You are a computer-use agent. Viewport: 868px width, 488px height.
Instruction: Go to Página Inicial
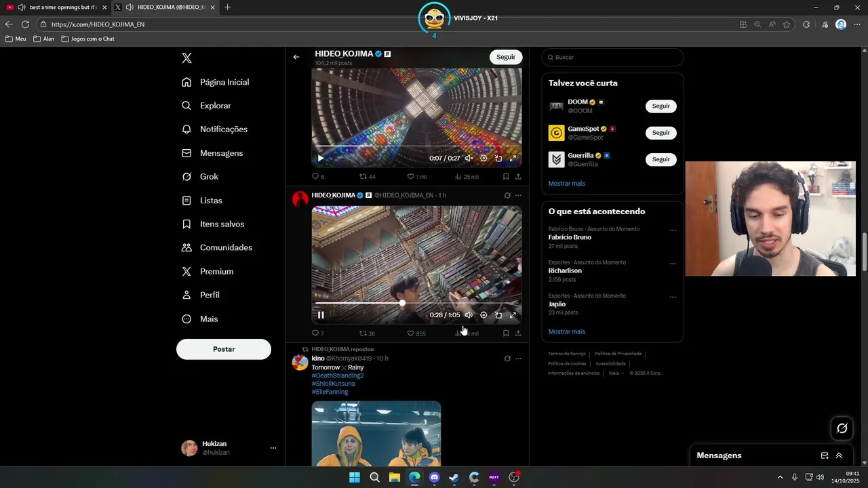[x=216, y=82]
